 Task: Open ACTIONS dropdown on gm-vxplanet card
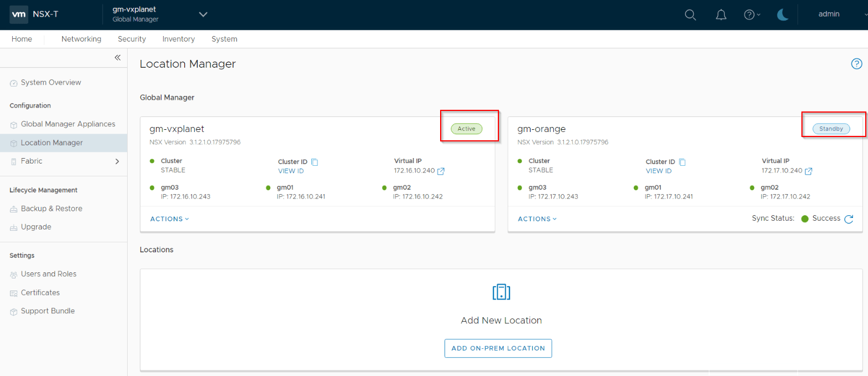point(170,219)
